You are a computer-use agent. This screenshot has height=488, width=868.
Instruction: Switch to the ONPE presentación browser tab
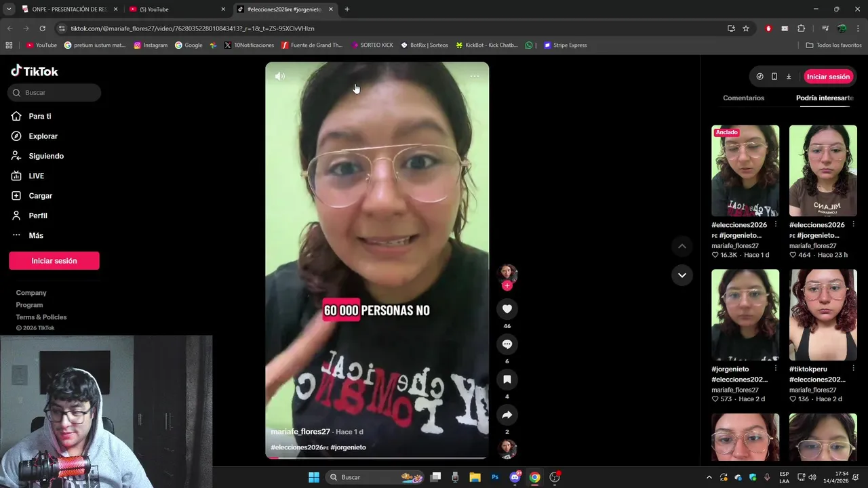click(70, 9)
